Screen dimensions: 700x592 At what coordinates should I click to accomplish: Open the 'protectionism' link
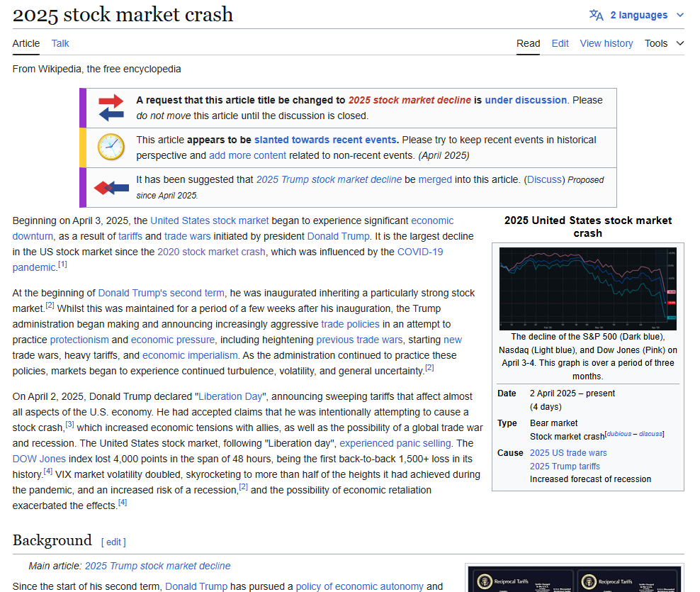coord(79,340)
